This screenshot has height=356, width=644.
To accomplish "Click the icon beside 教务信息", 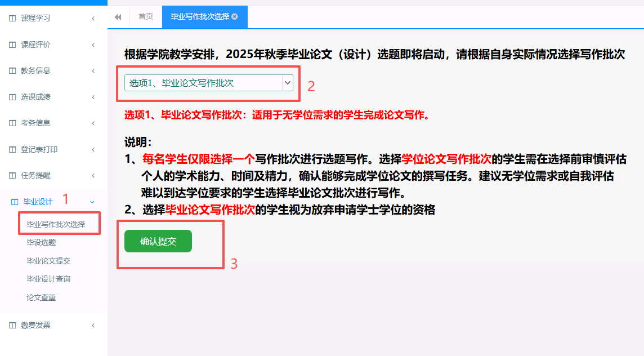I will point(13,70).
